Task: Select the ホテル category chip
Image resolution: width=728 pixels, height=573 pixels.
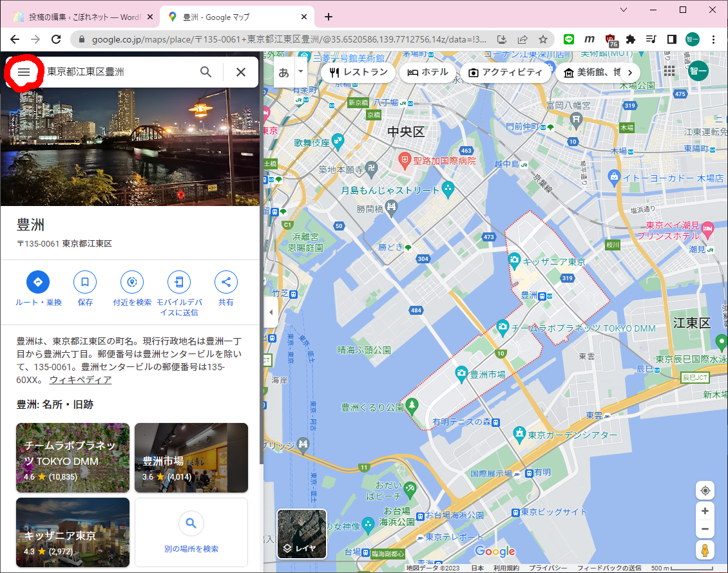Action: pyautogui.click(x=428, y=72)
